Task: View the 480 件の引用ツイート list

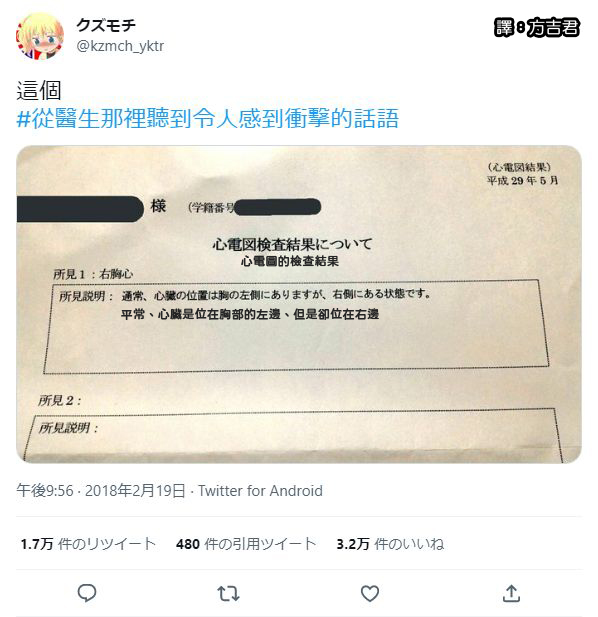Action: (x=246, y=544)
